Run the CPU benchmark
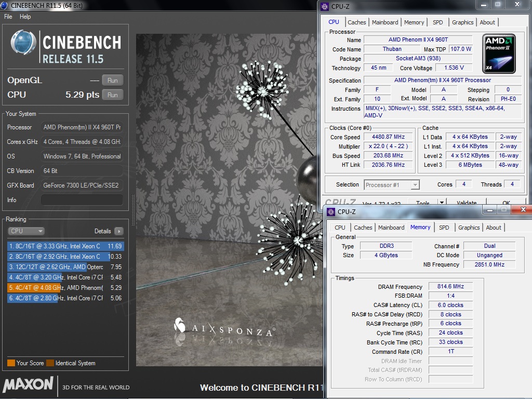The width and height of the screenshot is (532, 399). [x=112, y=95]
